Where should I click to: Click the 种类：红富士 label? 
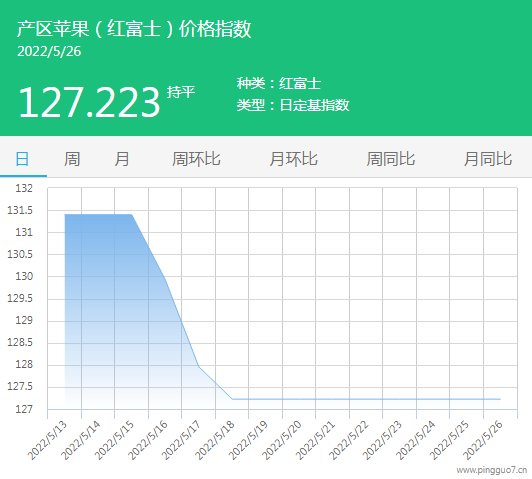[x=279, y=83]
